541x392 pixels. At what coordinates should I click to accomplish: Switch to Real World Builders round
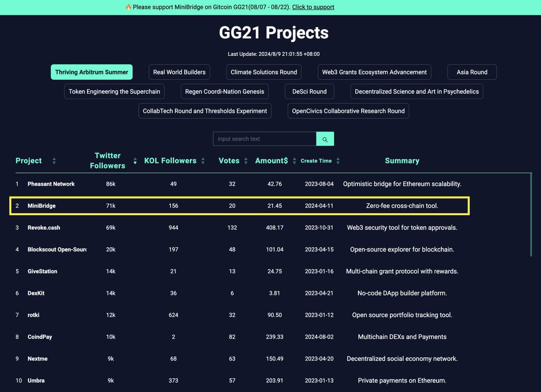click(x=179, y=72)
